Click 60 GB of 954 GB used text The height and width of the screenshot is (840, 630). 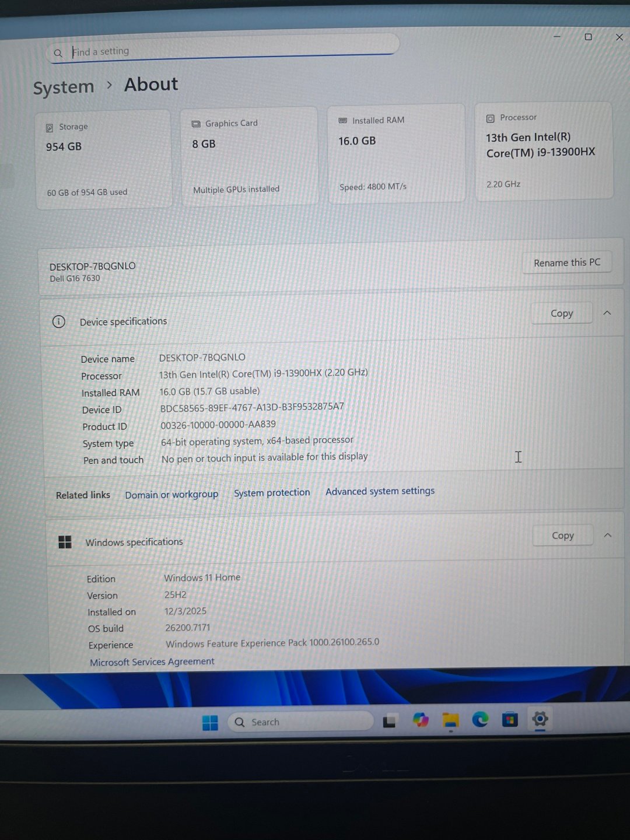click(87, 192)
